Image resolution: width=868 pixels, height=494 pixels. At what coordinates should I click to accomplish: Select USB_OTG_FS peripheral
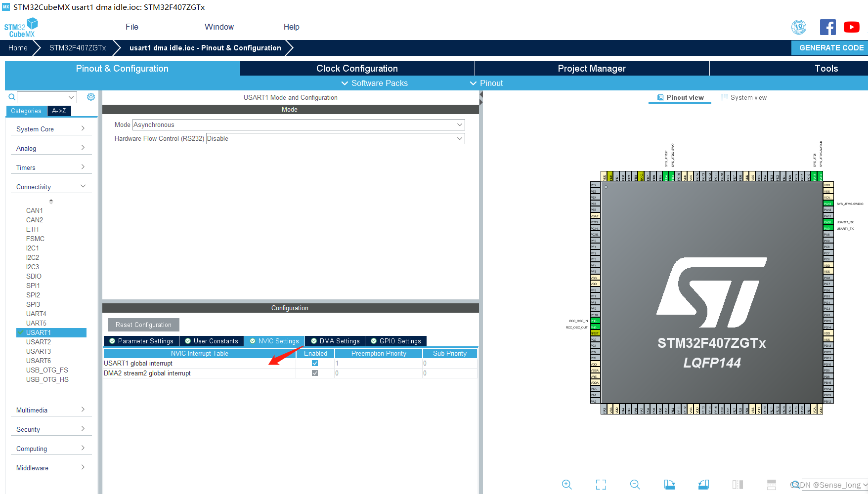coord(47,370)
